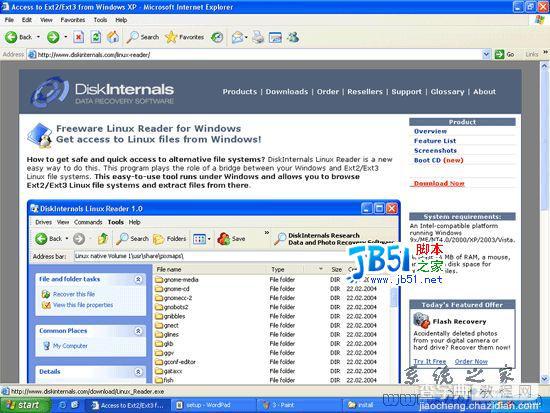Open the Order navigation link
The width and height of the screenshot is (550, 413).
click(328, 92)
